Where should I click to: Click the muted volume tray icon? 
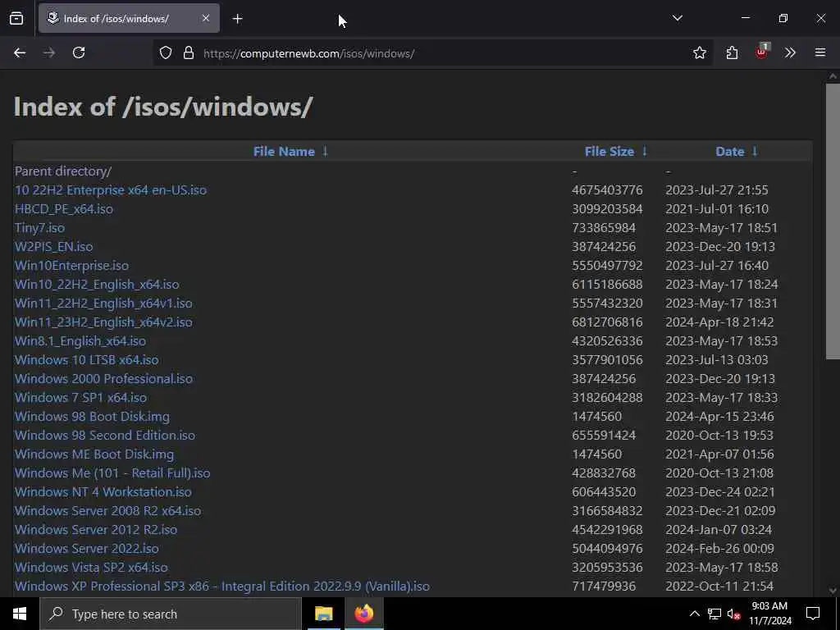[x=733, y=614]
